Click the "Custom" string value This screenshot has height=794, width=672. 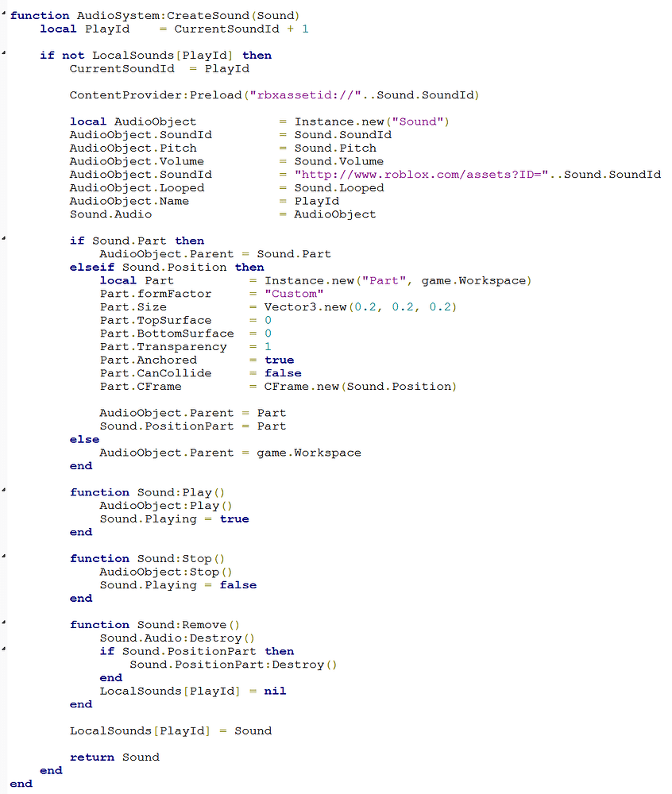coord(294,294)
